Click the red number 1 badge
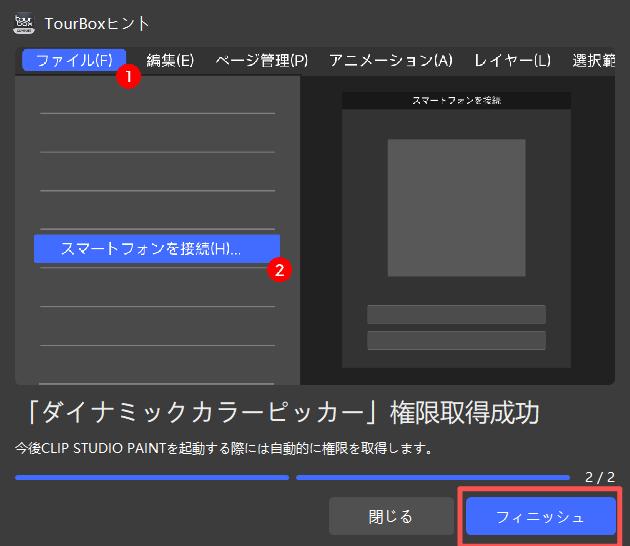 (127, 75)
